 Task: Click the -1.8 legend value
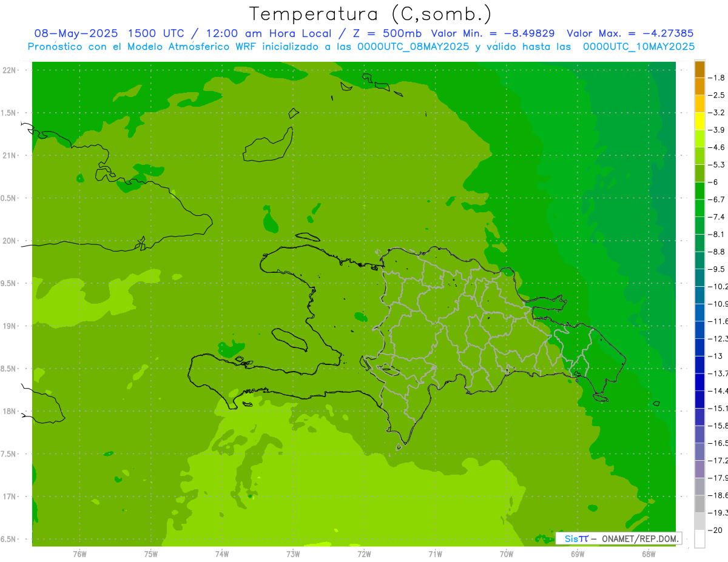point(718,78)
